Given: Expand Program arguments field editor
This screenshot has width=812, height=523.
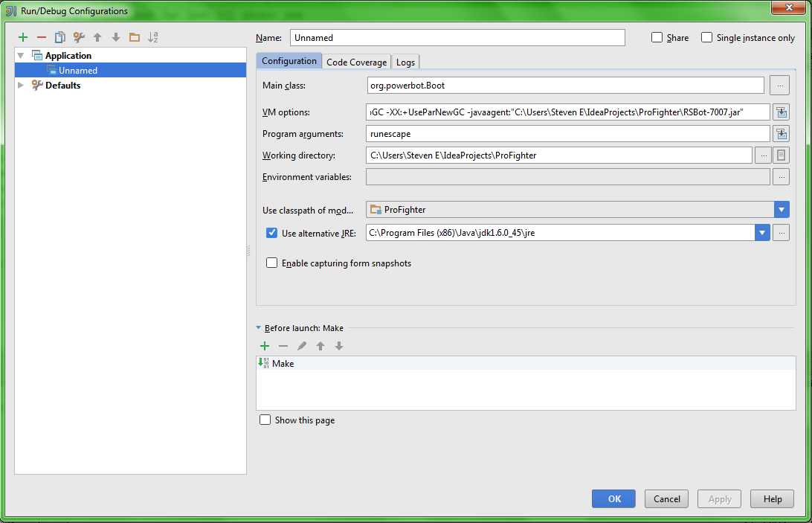Looking at the screenshot, I should coord(782,134).
